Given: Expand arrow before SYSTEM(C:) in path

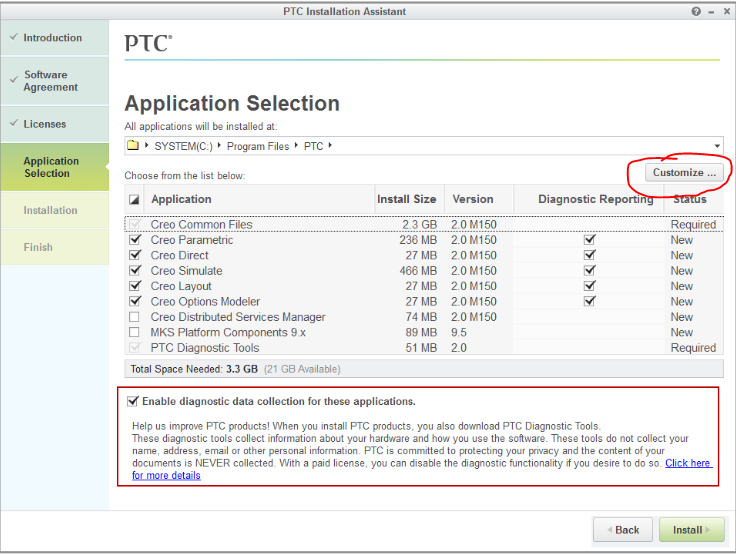Looking at the screenshot, I should tap(146, 146).
